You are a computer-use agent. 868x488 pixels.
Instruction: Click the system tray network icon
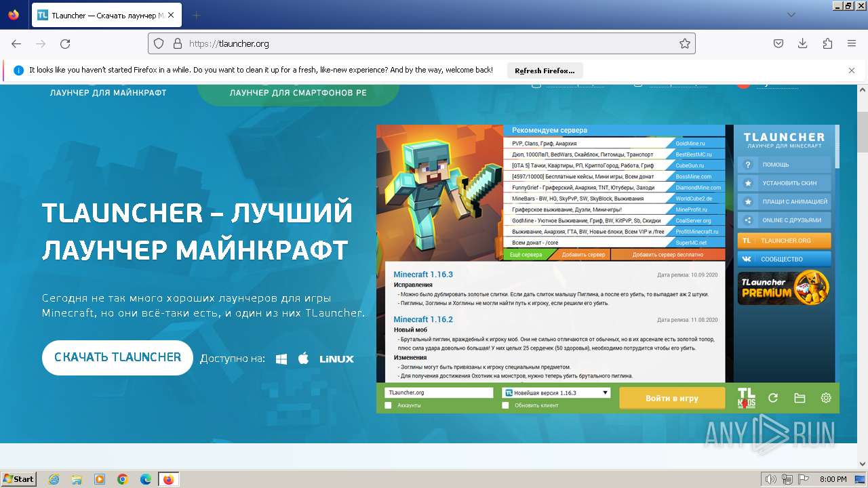pos(787,479)
